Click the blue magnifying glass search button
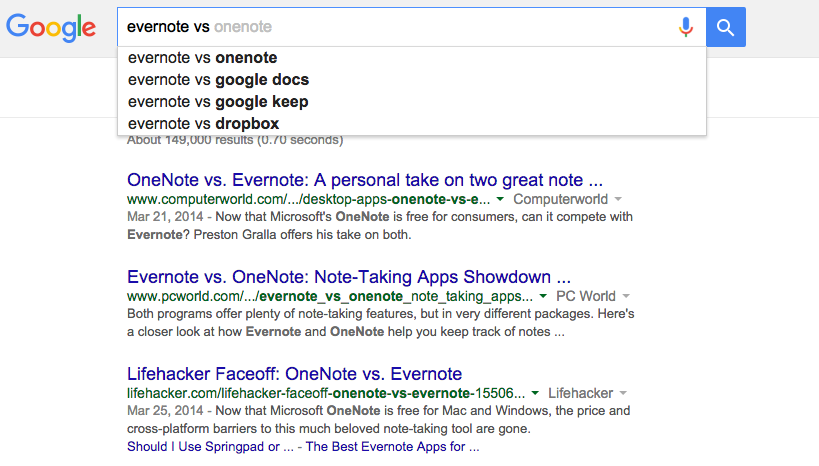The image size is (819, 466). coord(726,27)
